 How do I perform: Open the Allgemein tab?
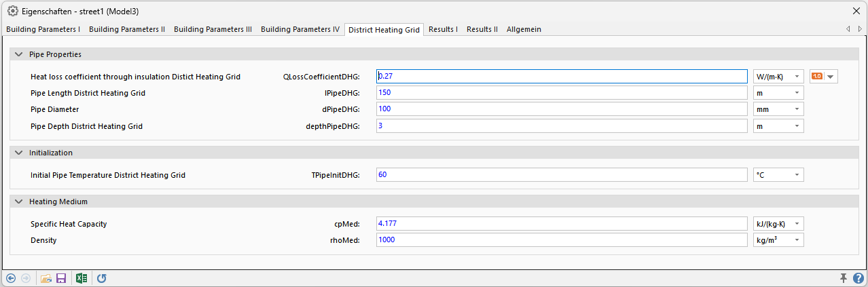click(x=524, y=29)
